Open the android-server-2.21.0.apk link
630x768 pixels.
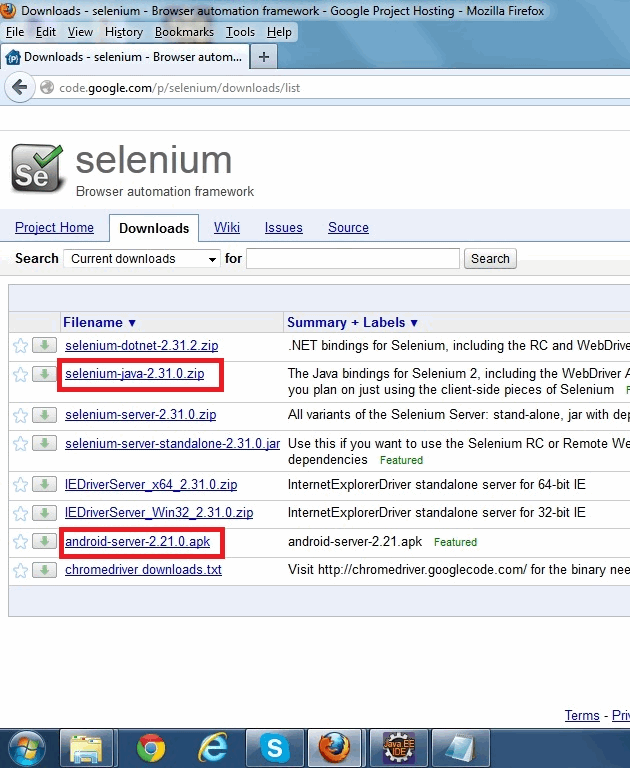point(138,541)
